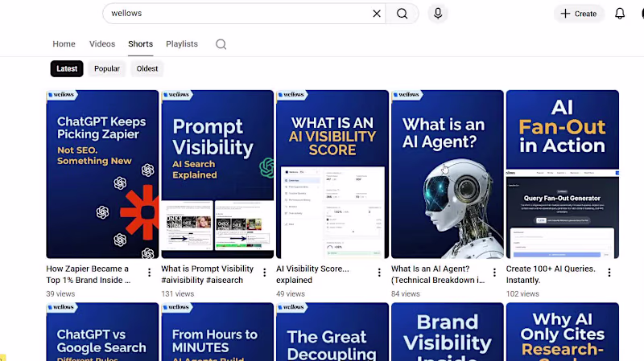Clear the search box with the X icon
The image size is (644, 361).
377,14
